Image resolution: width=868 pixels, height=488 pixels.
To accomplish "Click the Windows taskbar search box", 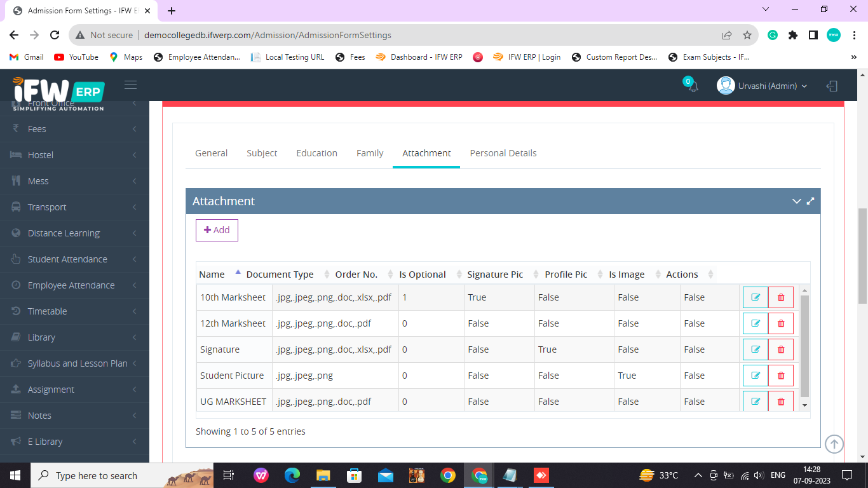I will [x=123, y=475].
